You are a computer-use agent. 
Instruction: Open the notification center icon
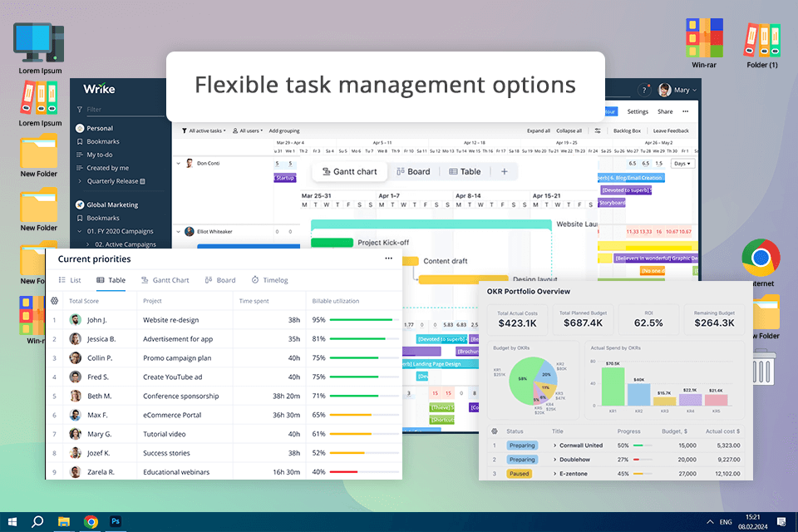(x=781, y=522)
